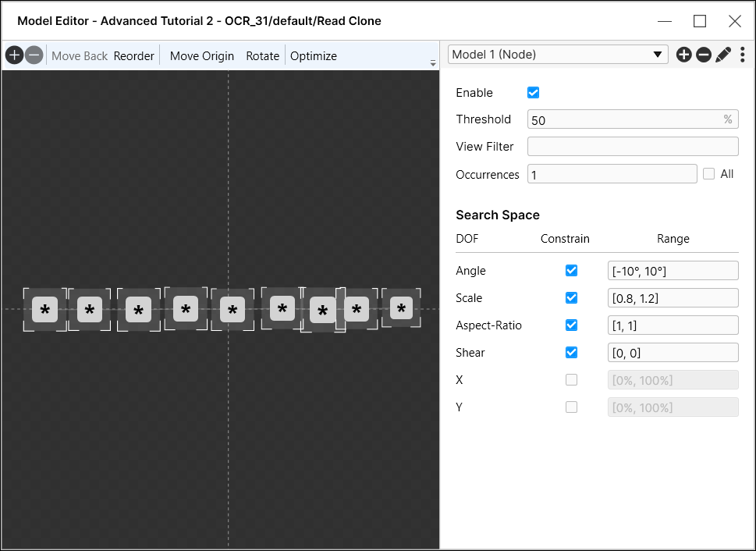Uncheck the Angle constrain checkbox
The width and height of the screenshot is (756, 551).
pos(571,271)
